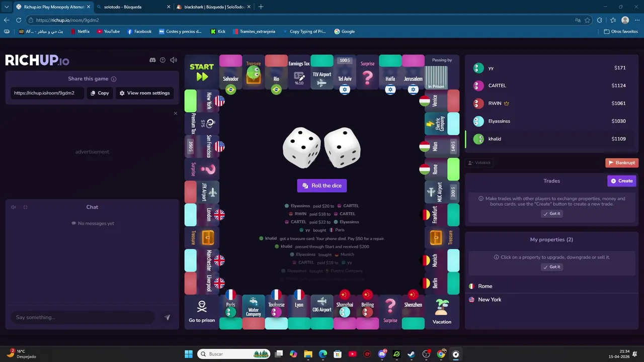Select the Haifa property tile
Viewport: 644px width, 362px height.
[390, 72]
